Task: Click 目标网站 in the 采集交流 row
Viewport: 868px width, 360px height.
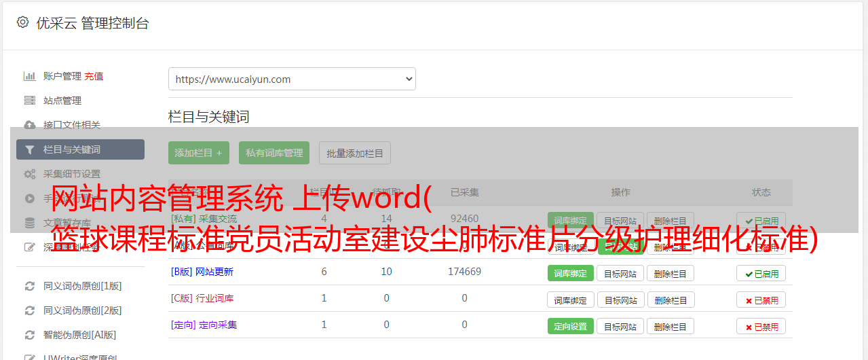Action: point(620,220)
